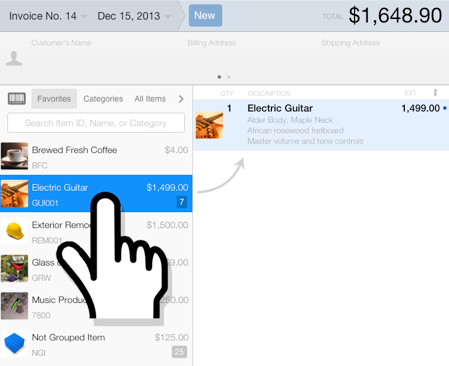Open the barcode scanner icon
449x366 pixels.
point(17,99)
